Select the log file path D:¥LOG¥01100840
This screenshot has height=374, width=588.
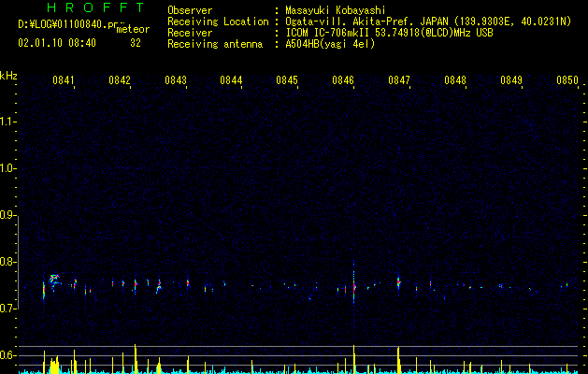pyautogui.click(x=65, y=25)
